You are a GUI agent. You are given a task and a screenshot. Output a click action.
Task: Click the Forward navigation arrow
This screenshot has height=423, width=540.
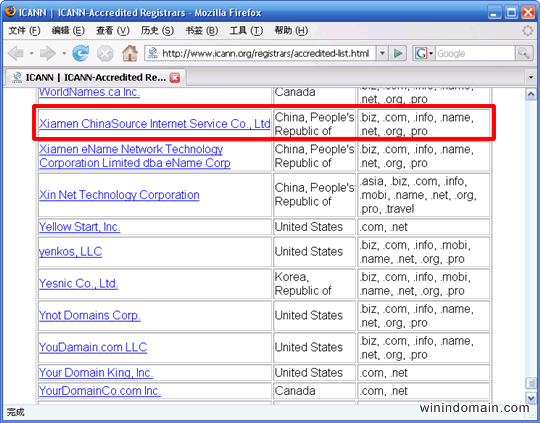click(x=48, y=53)
